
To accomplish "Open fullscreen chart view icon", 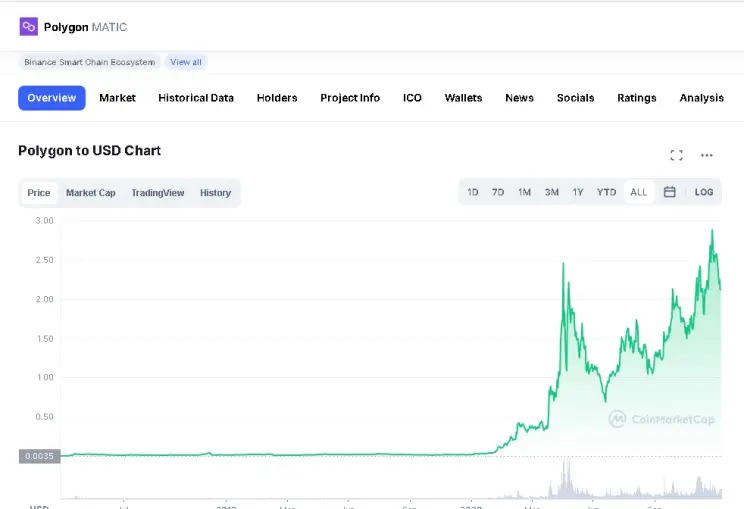I will [x=676, y=155].
